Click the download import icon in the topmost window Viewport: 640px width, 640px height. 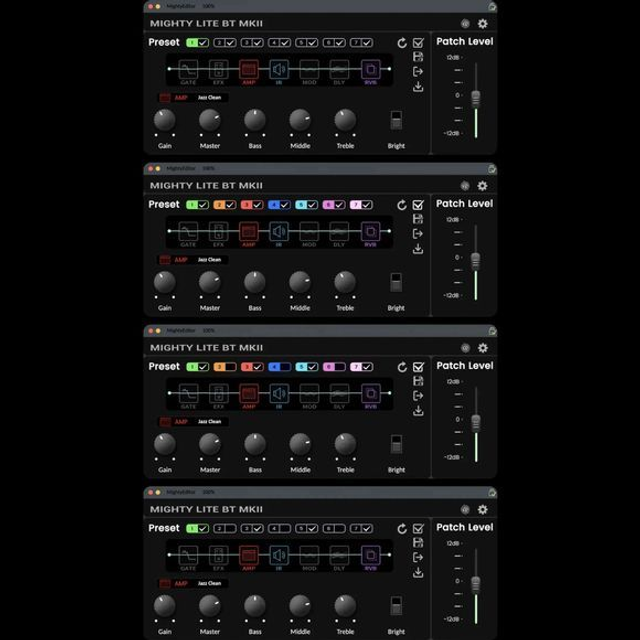(x=418, y=87)
